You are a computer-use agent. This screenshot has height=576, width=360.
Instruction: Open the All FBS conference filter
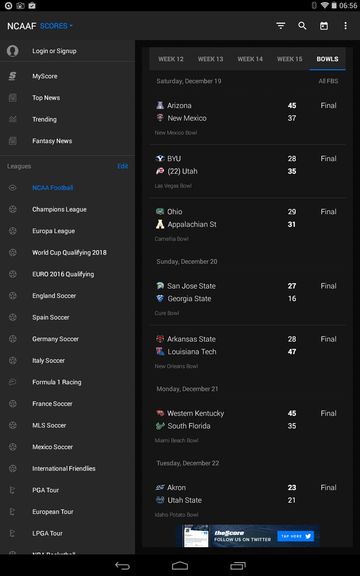[328, 81]
